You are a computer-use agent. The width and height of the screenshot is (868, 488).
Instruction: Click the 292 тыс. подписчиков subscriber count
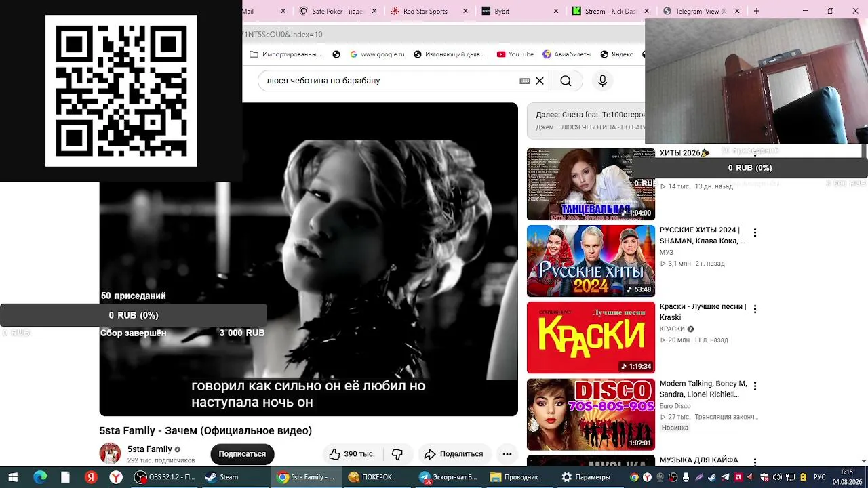[161, 460]
